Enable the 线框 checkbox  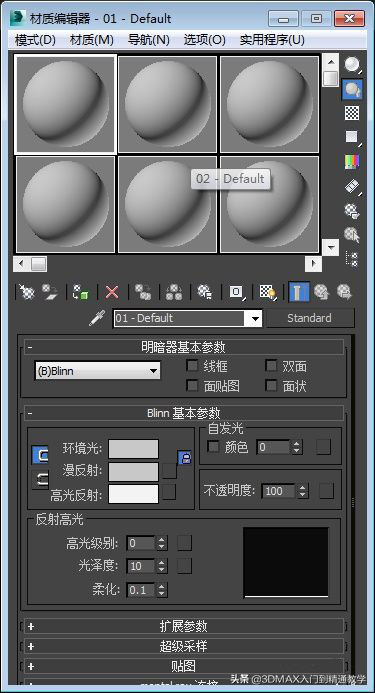click(192, 366)
